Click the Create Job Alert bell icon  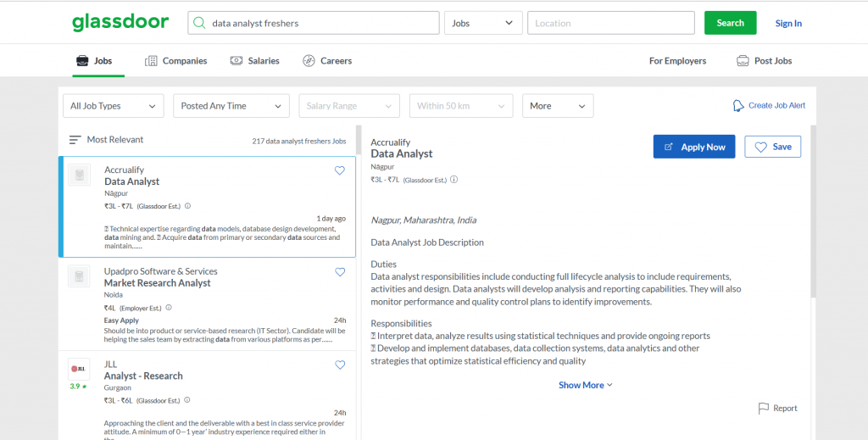(x=738, y=106)
